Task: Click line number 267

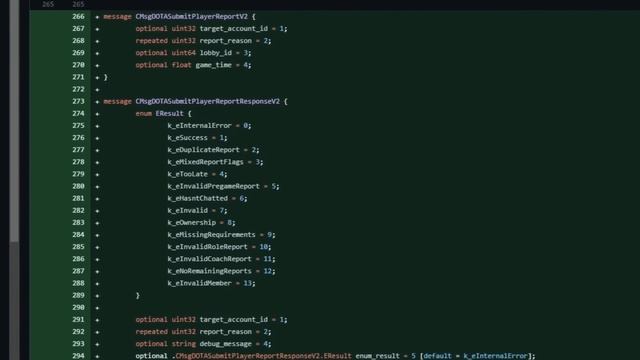Action: 78,29
